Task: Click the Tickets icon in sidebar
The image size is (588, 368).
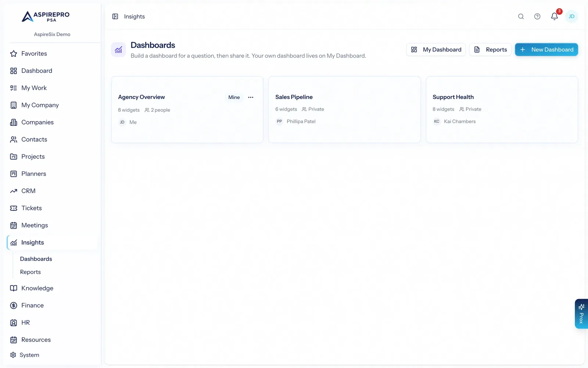Action: point(14,208)
